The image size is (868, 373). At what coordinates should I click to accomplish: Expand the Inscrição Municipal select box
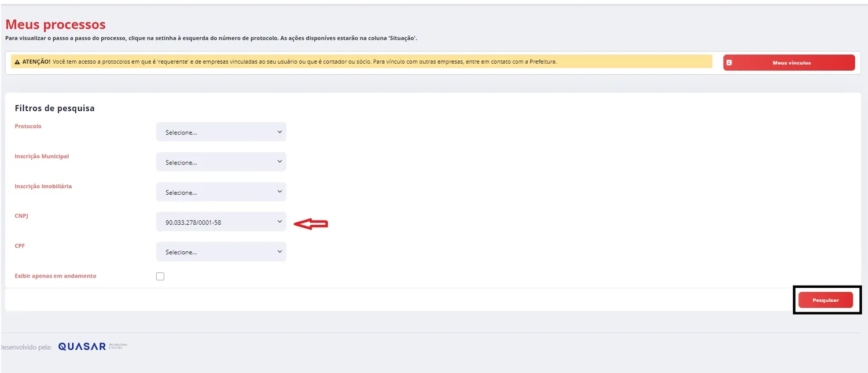221,162
